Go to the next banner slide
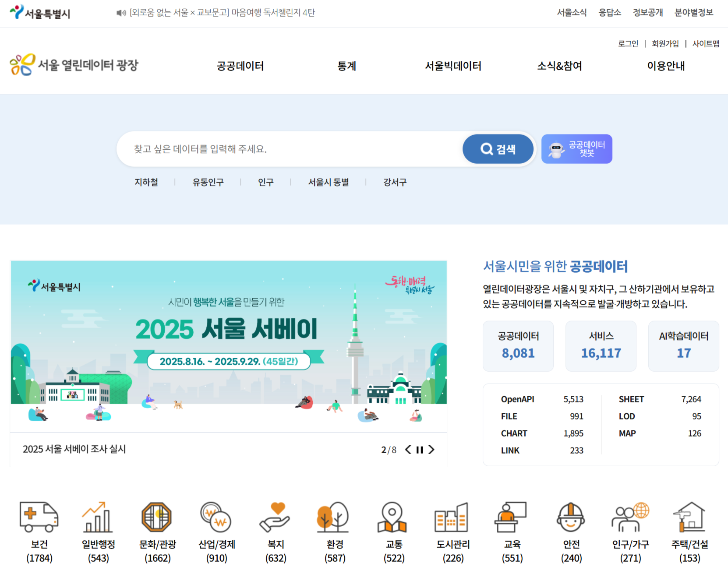The height and width of the screenshot is (588, 728). pyautogui.click(x=431, y=450)
